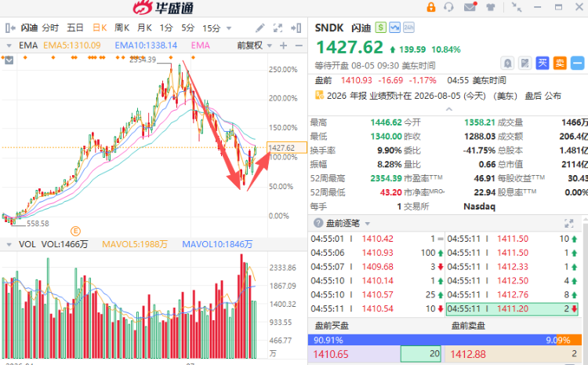
Task: Select the pencil drawing tool
Action: pyautogui.click(x=260, y=27)
